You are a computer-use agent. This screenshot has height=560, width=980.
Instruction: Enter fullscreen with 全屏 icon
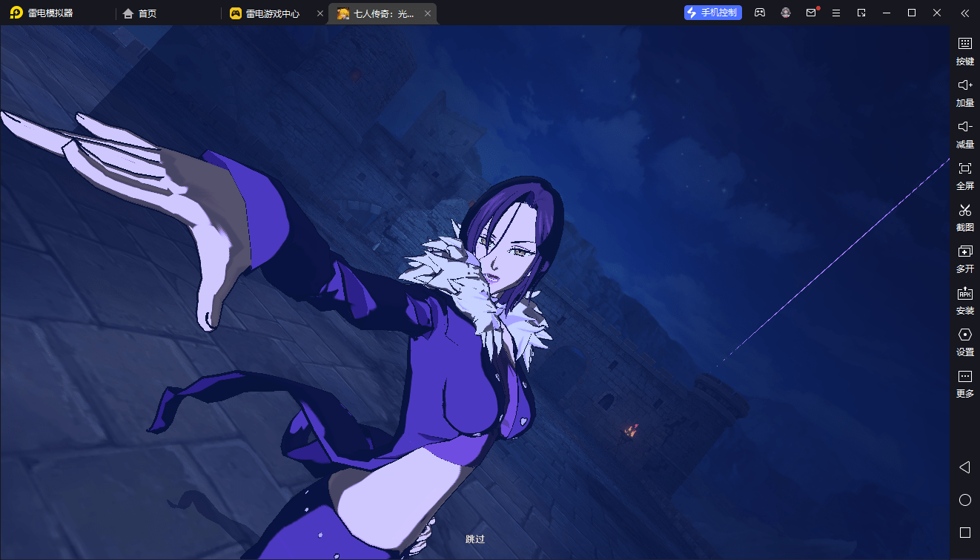pyautogui.click(x=964, y=176)
